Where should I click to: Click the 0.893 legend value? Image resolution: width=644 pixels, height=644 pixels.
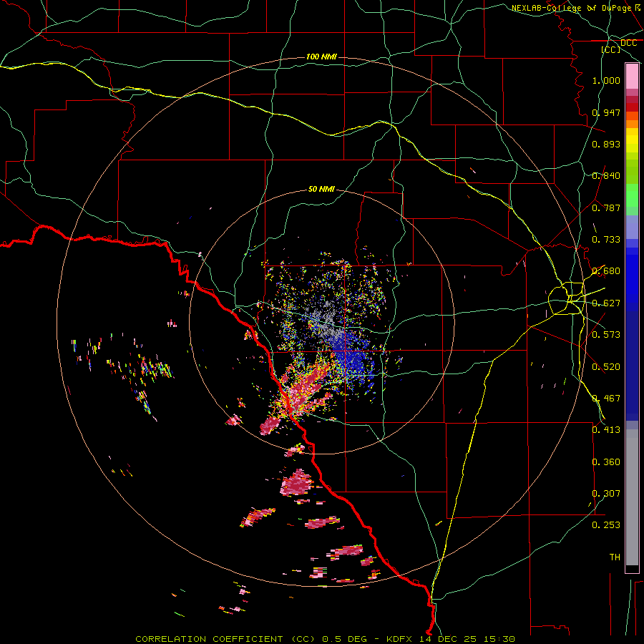pyautogui.click(x=606, y=144)
